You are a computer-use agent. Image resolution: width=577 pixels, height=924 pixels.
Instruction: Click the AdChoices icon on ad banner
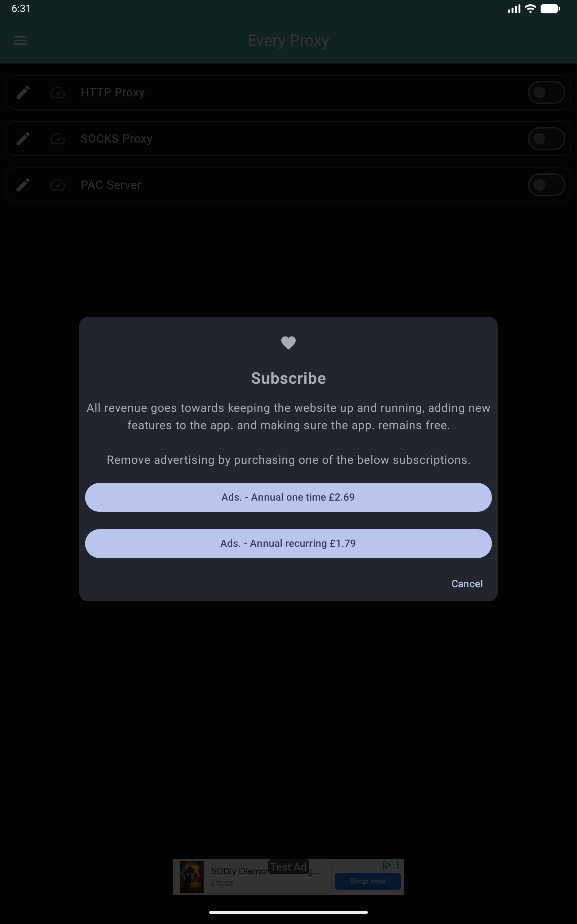[x=386, y=865]
